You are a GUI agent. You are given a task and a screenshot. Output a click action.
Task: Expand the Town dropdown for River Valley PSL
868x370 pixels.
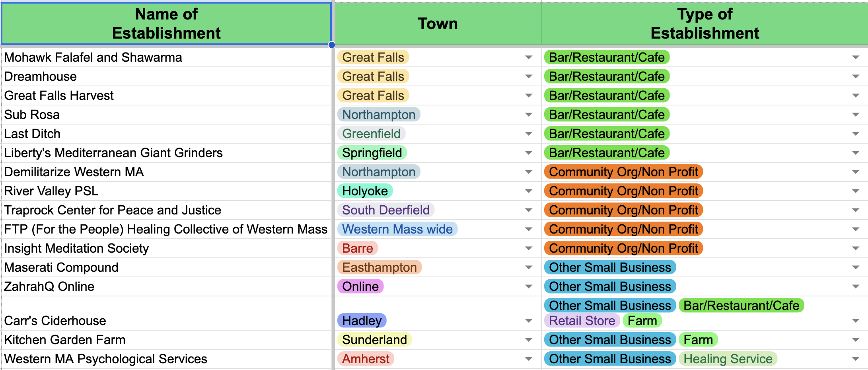click(529, 191)
